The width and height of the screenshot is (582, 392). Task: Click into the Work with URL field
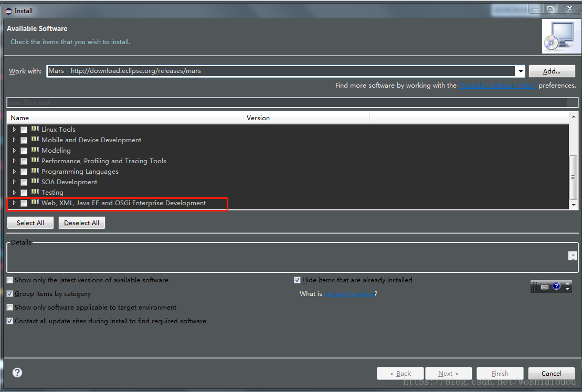281,71
